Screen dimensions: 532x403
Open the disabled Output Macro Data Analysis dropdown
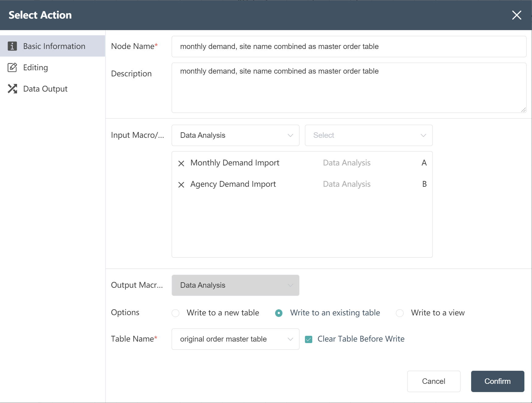coord(235,285)
